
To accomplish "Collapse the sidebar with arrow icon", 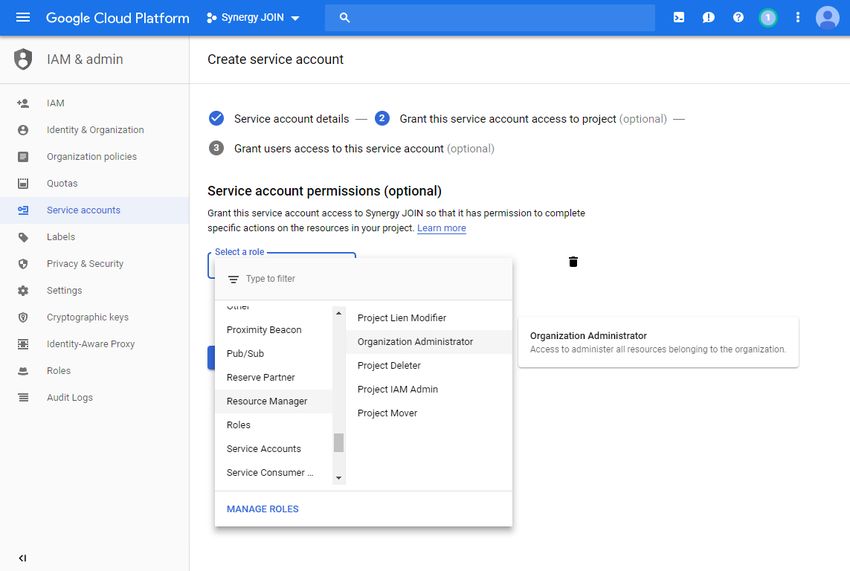I will pyautogui.click(x=22, y=558).
